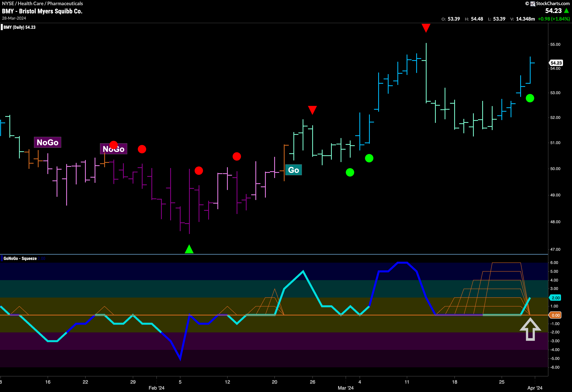Screen dimensions: 572x392
Task: Click the 28-Mar-2024 date text
Action: [14, 18]
